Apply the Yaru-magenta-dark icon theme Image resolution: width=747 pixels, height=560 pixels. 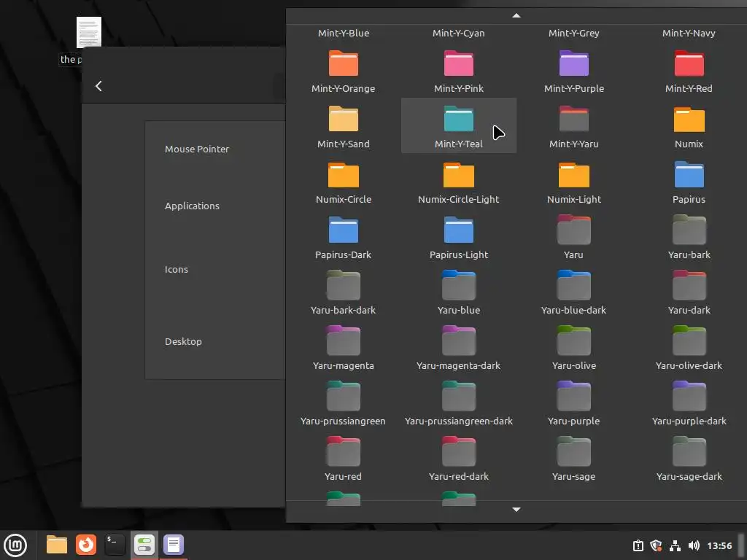pyautogui.click(x=458, y=348)
